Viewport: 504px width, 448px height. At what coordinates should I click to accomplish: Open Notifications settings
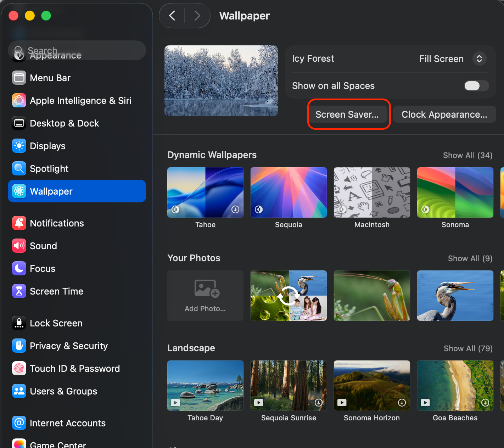(77, 223)
